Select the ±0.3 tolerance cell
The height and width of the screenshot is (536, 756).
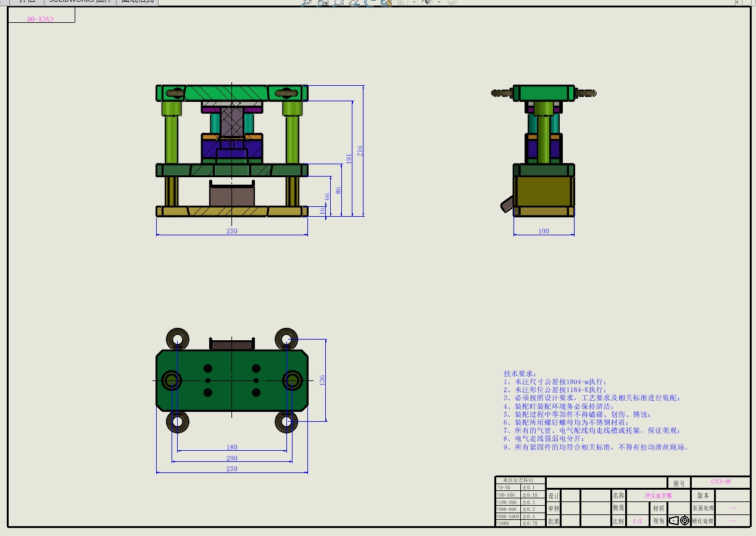[x=533, y=509]
